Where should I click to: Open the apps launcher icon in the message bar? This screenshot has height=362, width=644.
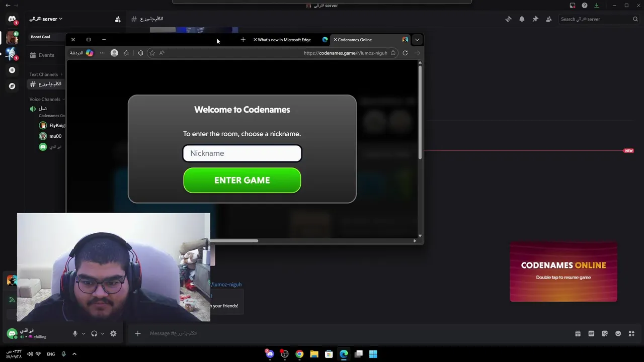631,333
